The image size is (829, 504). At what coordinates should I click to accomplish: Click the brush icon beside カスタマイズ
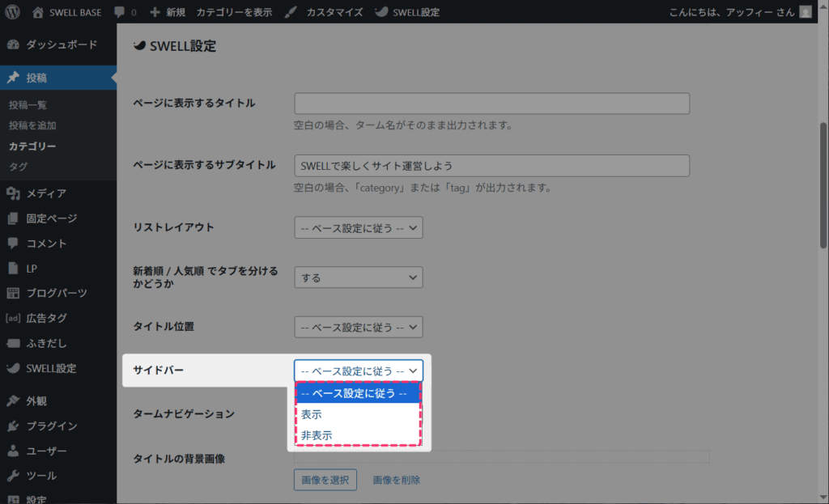(x=291, y=12)
